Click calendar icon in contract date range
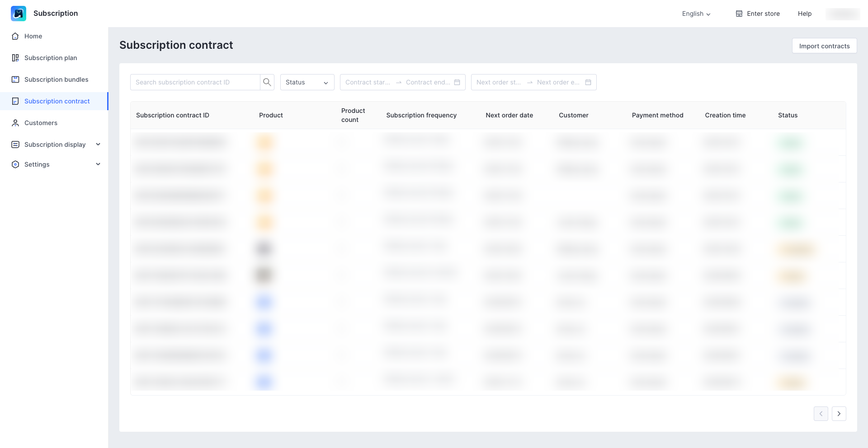The image size is (868, 448). tap(457, 82)
